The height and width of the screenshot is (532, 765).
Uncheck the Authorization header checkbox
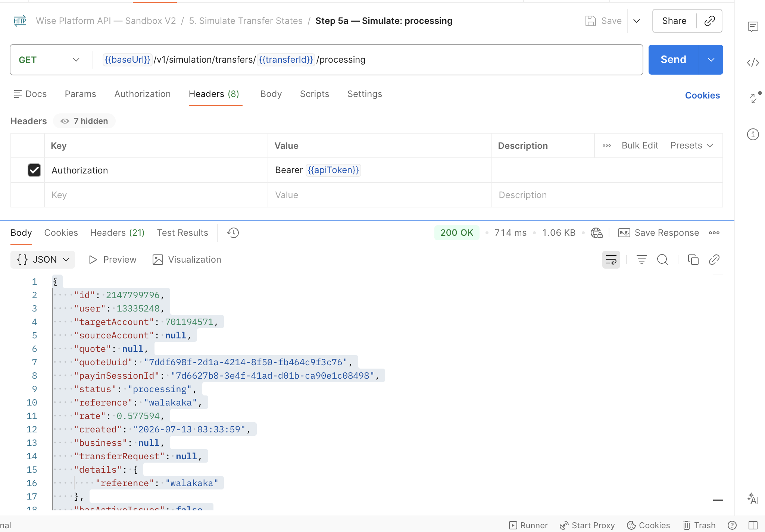pyautogui.click(x=34, y=170)
